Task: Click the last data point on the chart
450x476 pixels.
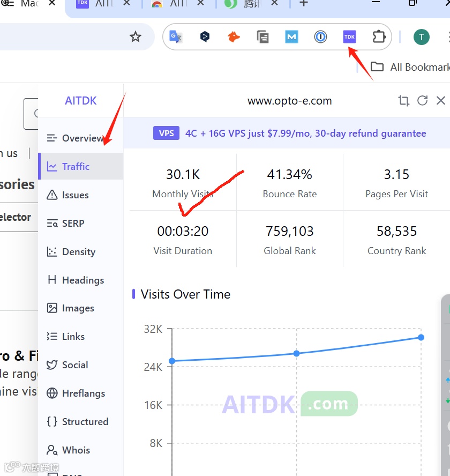Action: click(421, 337)
